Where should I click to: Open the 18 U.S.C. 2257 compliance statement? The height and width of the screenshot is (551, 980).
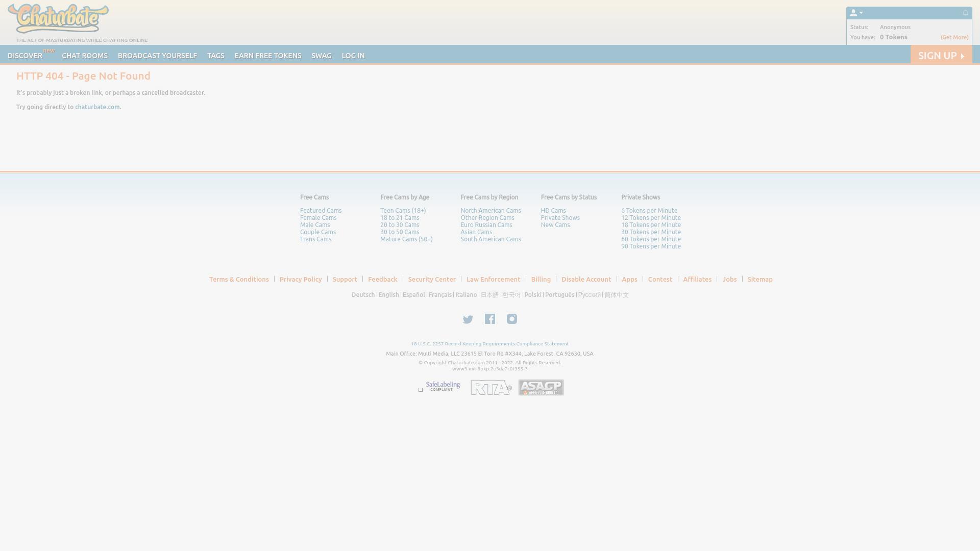[x=490, y=344]
